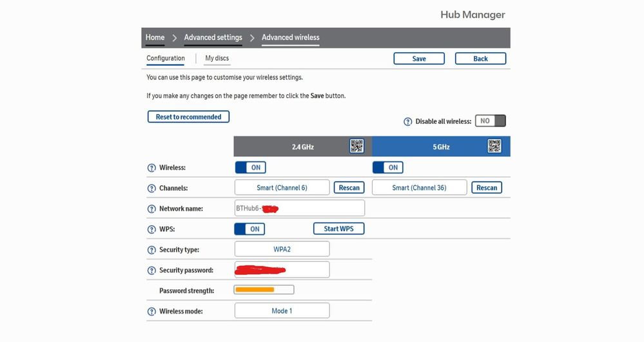Show help for Disable all wireless

coord(407,121)
